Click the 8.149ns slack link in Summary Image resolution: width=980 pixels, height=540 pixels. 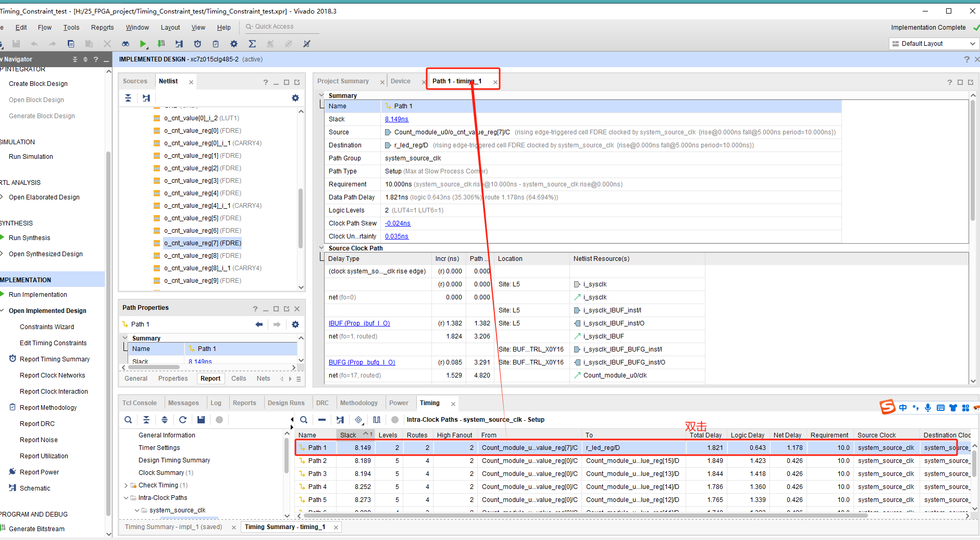click(396, 119)
